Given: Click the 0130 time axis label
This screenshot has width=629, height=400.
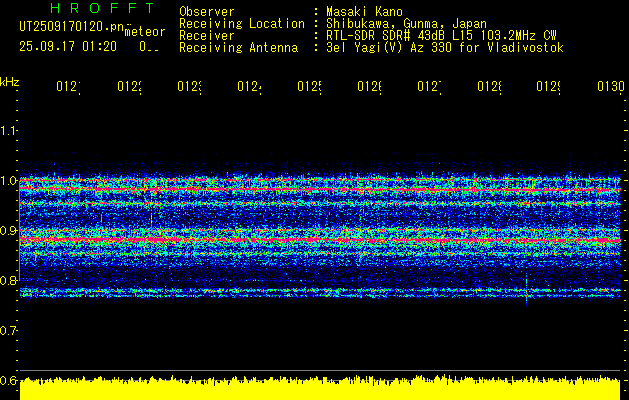Looking at the screenshot, I should [611, 86].
